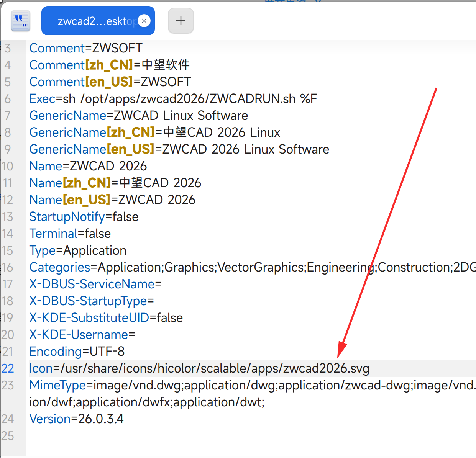
Task: Click the "GenericName=ZWCAD Linux Software" line
Action: coord(139,116)
